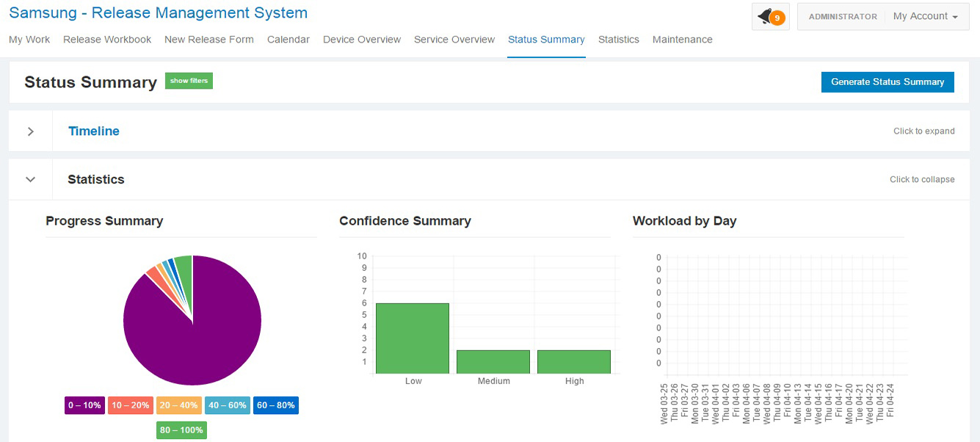Open the Release Workbook tab
980x442 pixels.
tap(107, 40)
